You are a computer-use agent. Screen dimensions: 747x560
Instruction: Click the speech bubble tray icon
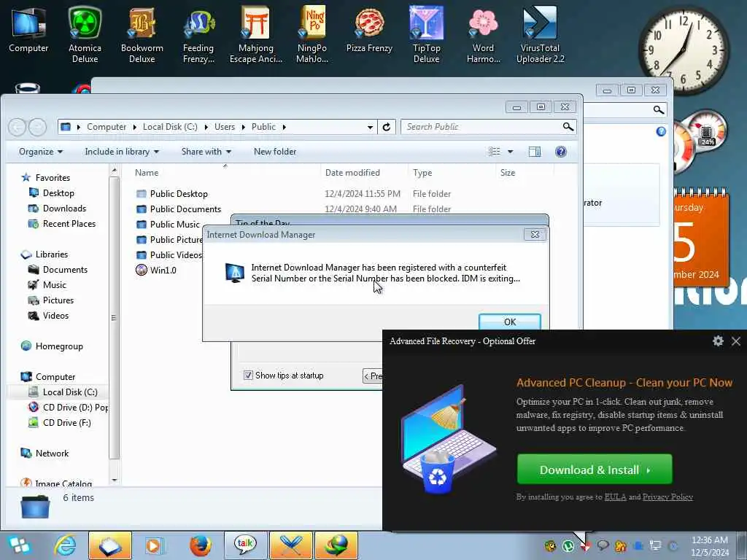point(603,545)
